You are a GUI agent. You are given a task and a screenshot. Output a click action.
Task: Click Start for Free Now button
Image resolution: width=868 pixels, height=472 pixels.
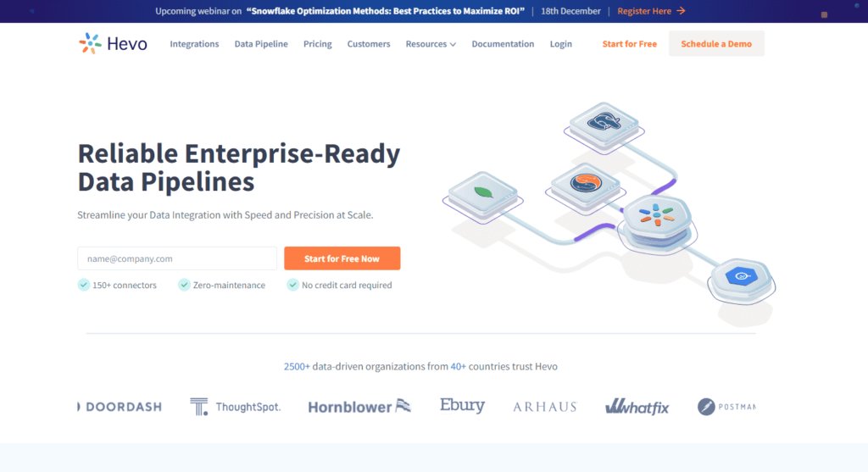click(342, 258)
